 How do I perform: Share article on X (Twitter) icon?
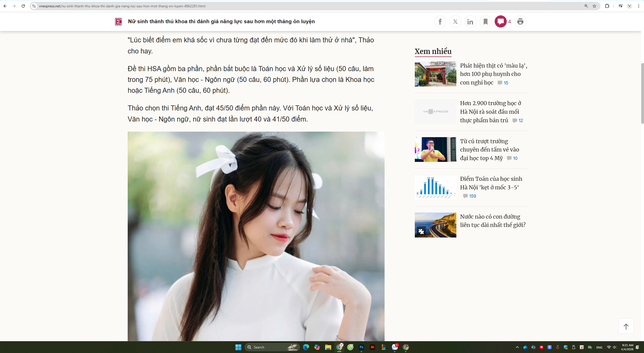455,22
